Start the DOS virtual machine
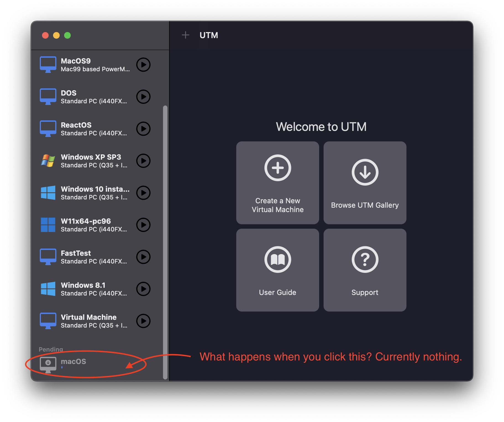The height and width of the screenshot is (422, 504). (143, 96)
